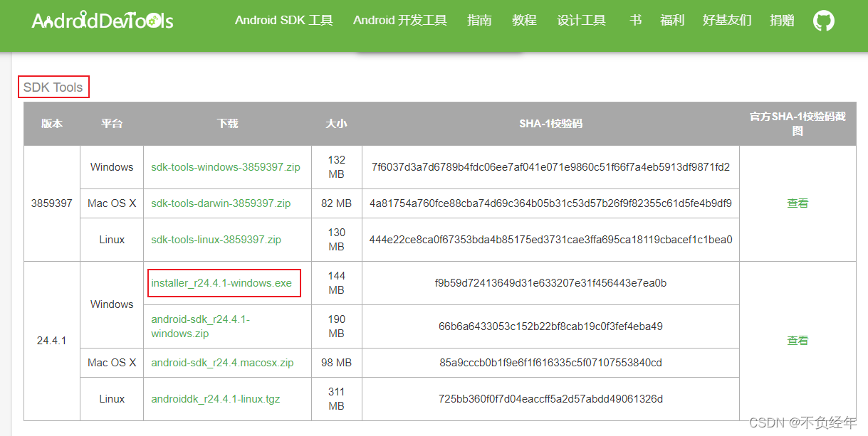The height and width of the screenshot is (436, 868).
Task: Click the SHA-1校验码 column header
Action: pos(550,124)
